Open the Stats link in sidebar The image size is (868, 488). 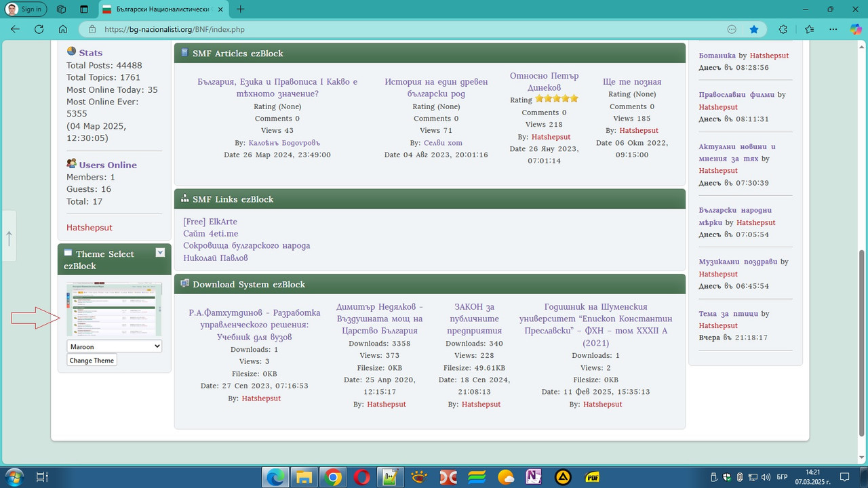91,53
